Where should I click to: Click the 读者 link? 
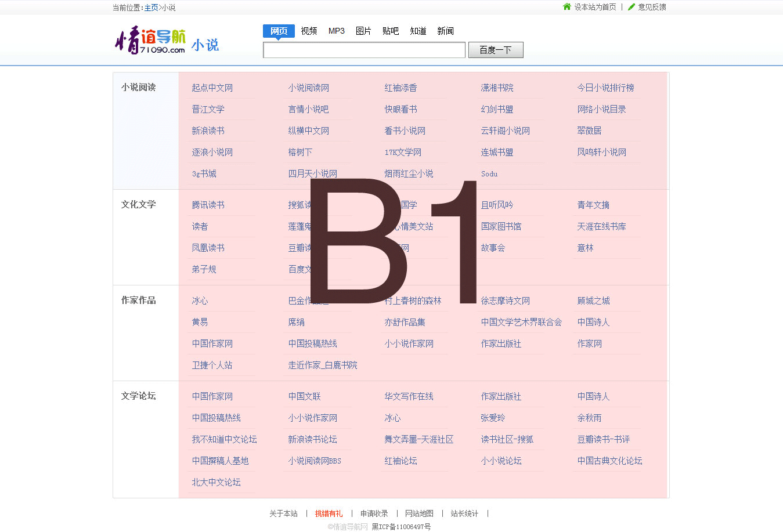pos(200,226)
